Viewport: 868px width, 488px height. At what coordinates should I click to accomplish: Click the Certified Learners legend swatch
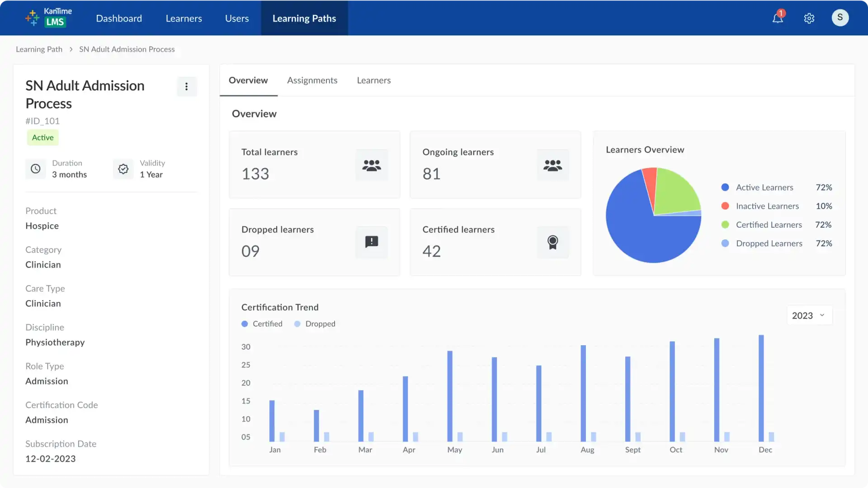[x=725, y=225]
